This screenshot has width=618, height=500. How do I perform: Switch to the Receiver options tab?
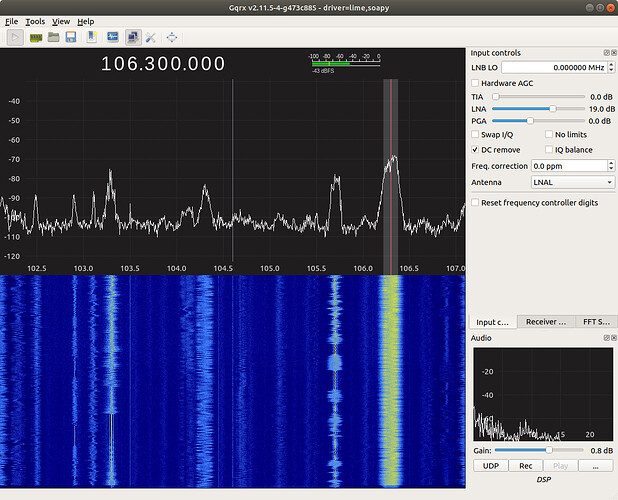(546, 322)
